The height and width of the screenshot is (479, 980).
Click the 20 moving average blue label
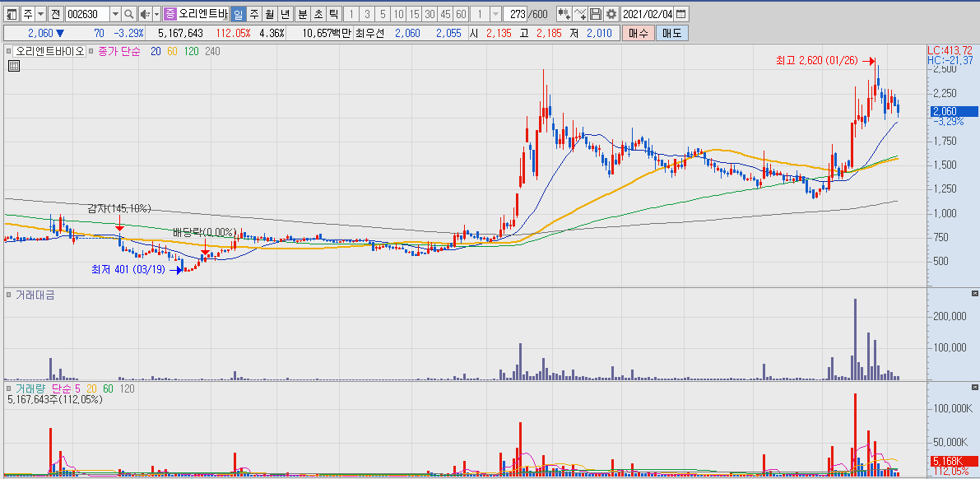click(x=156, y=51)
